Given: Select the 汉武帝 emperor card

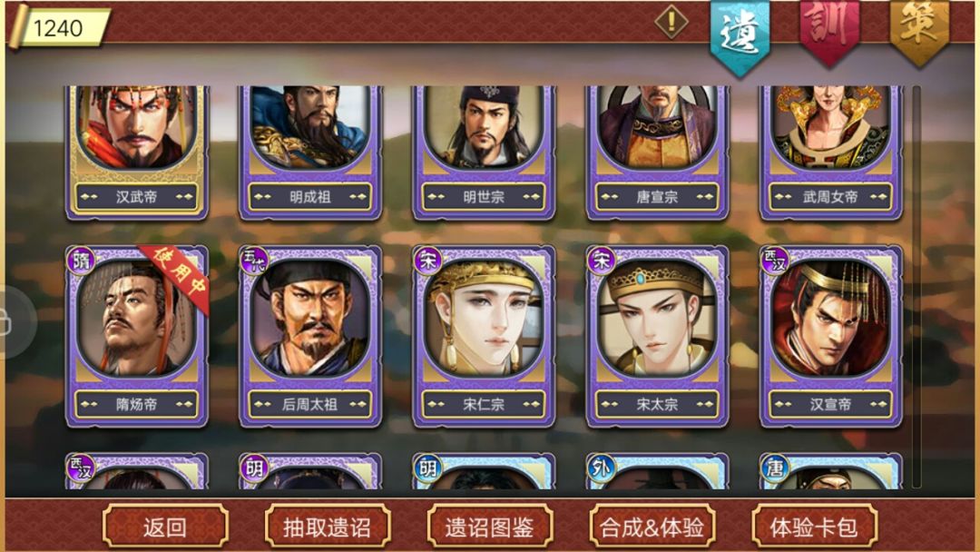Looking at the screenshot, I should point(137,152).
